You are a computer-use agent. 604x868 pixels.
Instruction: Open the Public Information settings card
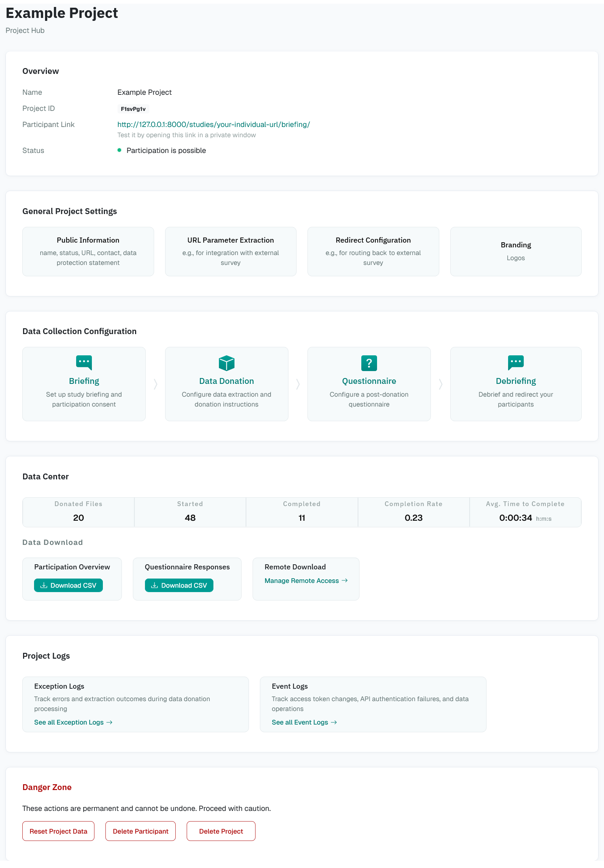pos(88,251)
